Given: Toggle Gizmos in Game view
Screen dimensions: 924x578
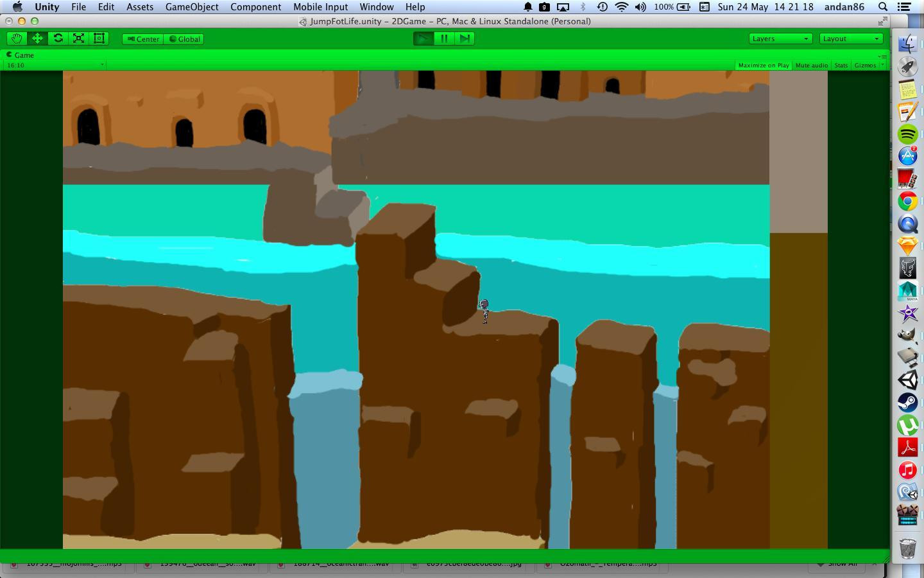Looking at the screenshot, I should point(864,65).
